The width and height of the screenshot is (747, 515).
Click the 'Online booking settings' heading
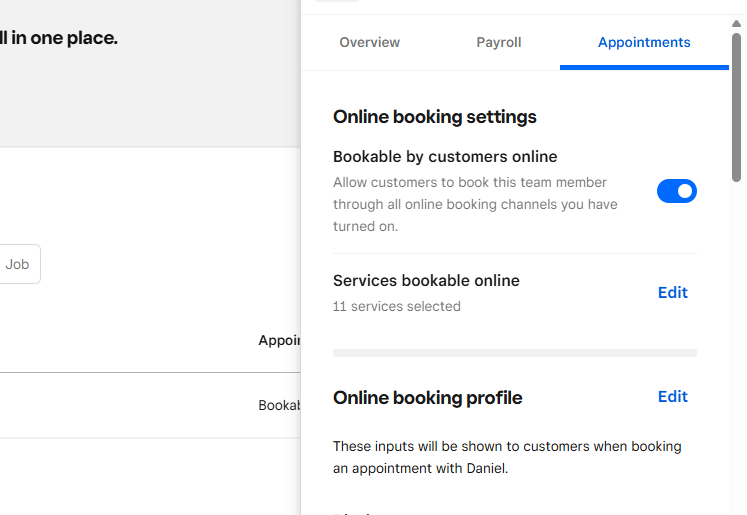(434, 117)
